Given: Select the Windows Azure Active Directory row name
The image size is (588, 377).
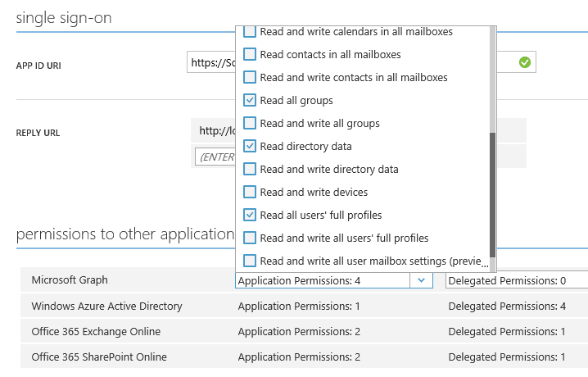Looking at the screenshot, I should pos(107,306).
